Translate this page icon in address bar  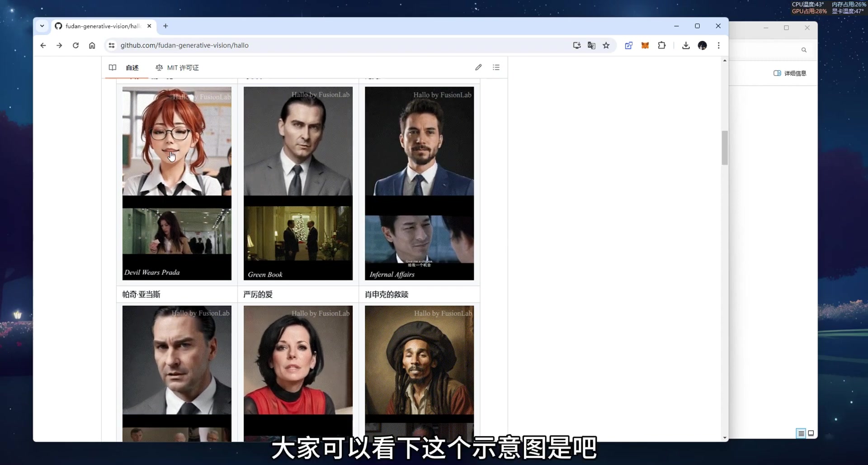pos(591,45)
